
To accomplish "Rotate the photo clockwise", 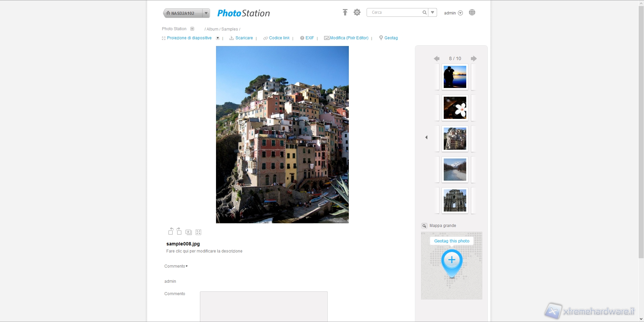I will (179, 232).
